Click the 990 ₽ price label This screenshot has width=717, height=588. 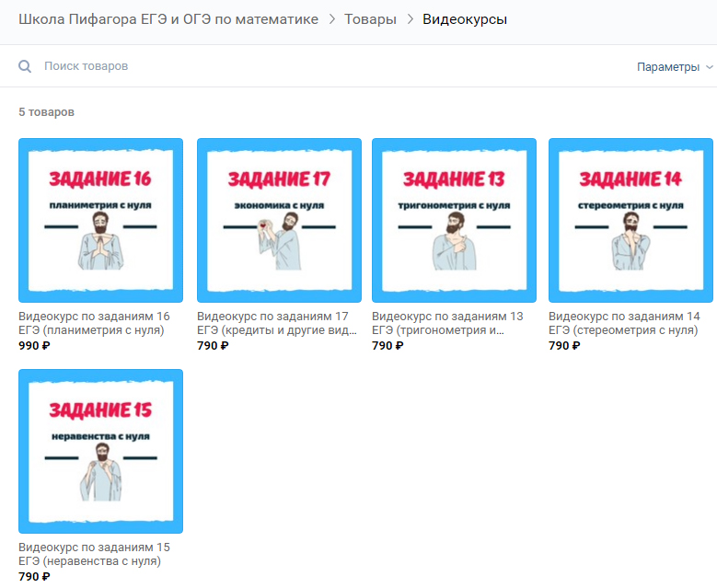click(x=34, y=346)
